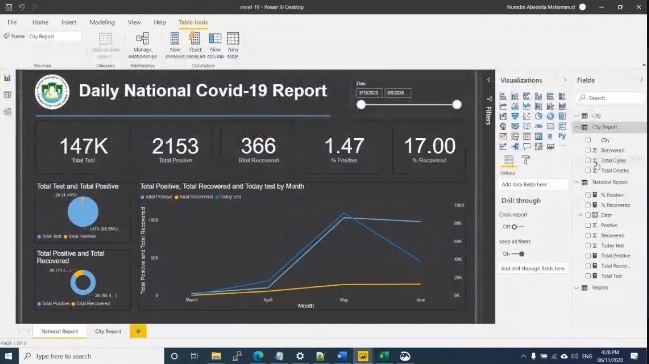Click the right handle of Date slider

(457, 105)
